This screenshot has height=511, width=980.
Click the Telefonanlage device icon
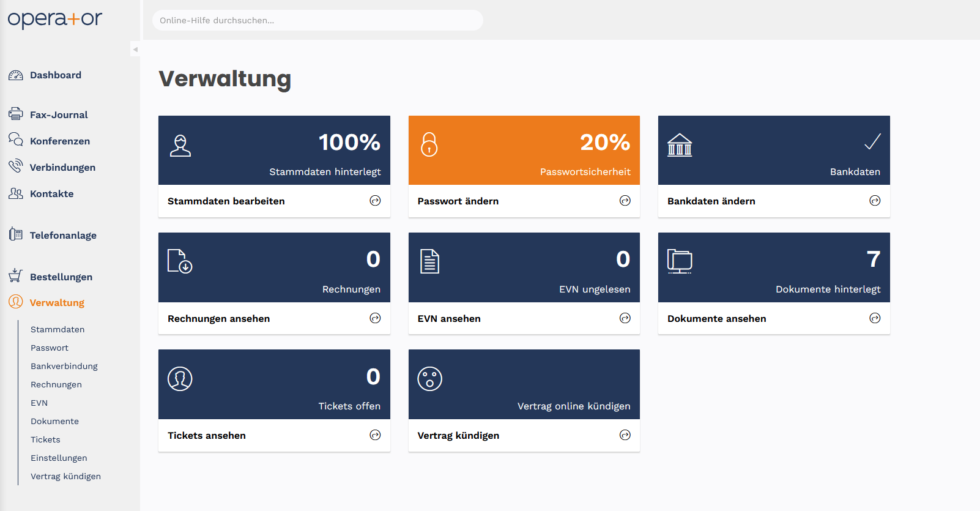click(15, 234)
